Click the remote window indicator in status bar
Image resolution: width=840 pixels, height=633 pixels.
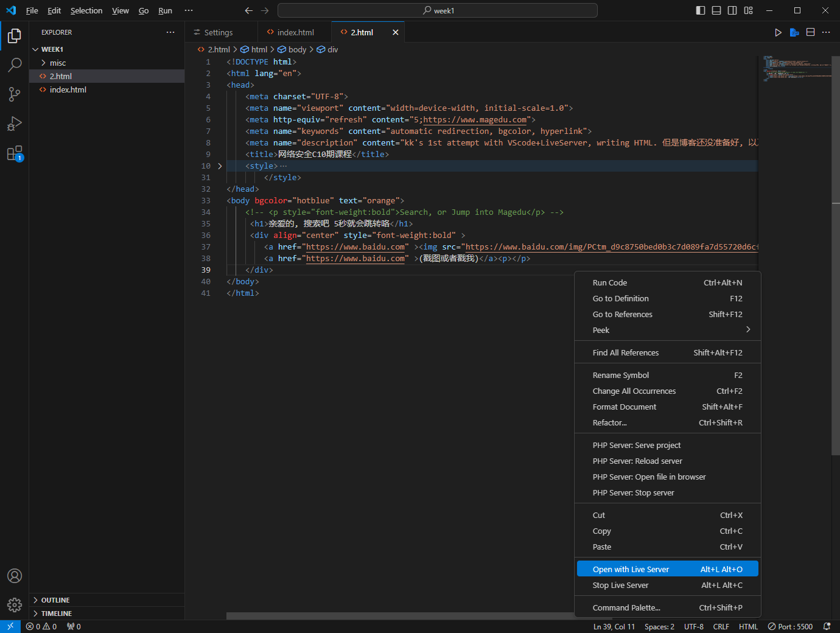click(10, 626)
